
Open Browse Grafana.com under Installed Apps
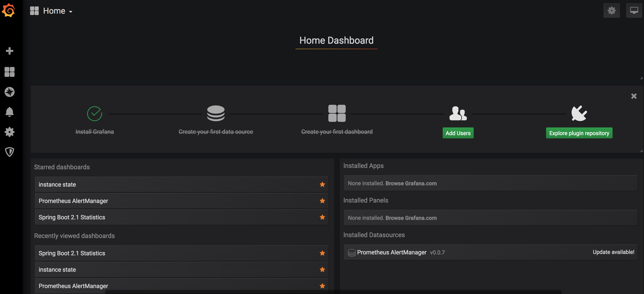click(x=411, y=183)
